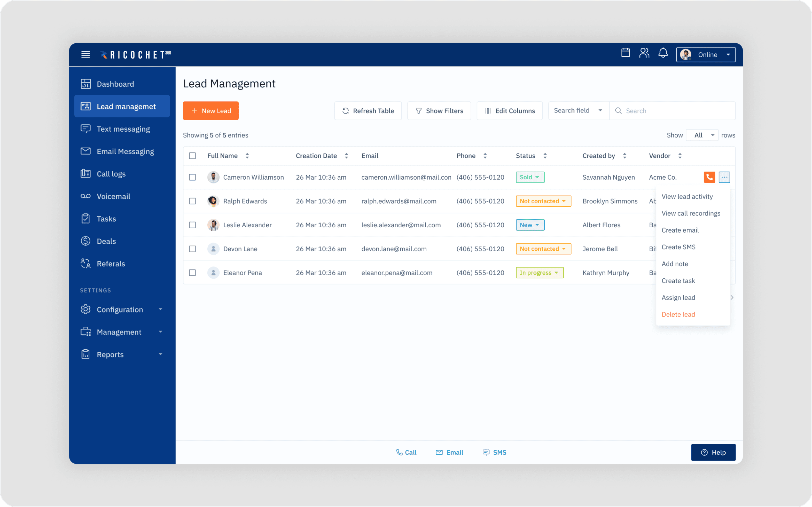Image resolution: width=812 pixels, height=507 pixels.
Task: Open Voicemail in the sidebar
Action: (113, 197)
